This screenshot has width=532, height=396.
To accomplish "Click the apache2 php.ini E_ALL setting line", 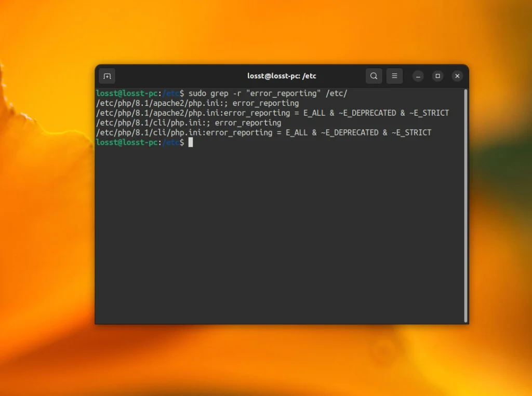I will coord(272,113).
